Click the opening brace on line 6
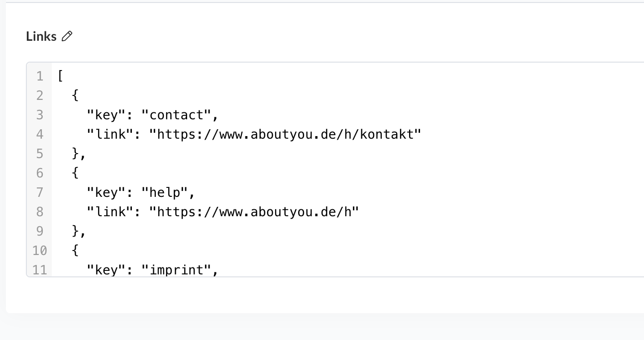Viewport: 644px width, 340px height. coord(75,173)
